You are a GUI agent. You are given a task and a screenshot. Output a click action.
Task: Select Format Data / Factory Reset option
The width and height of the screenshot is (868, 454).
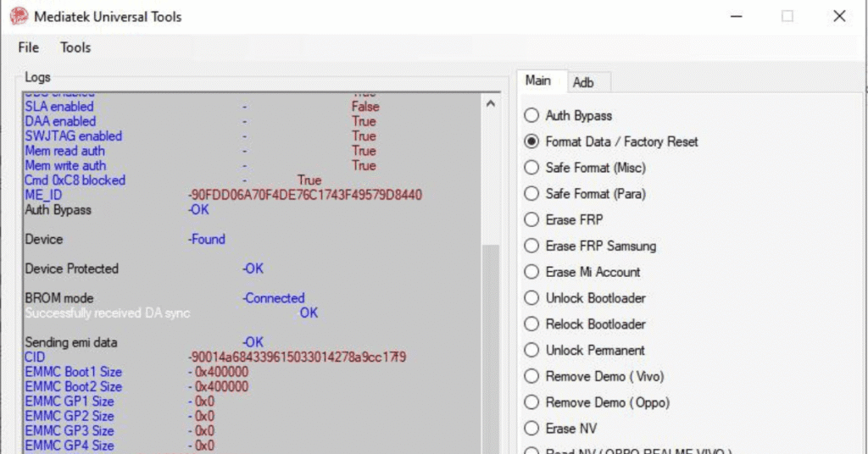tap(611, 141)
